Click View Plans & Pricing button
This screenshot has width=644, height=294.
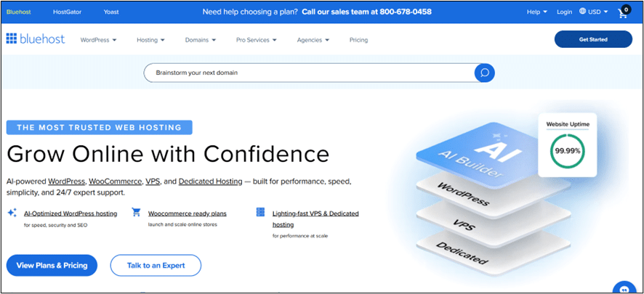coord(52,265)
